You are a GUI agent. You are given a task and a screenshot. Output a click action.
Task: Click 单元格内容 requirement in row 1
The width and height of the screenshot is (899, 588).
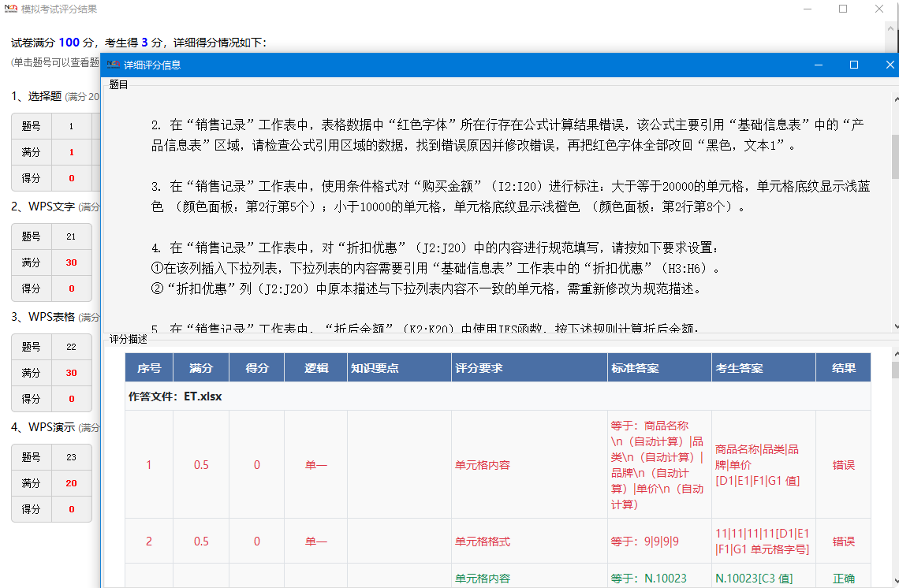point(482,465)
